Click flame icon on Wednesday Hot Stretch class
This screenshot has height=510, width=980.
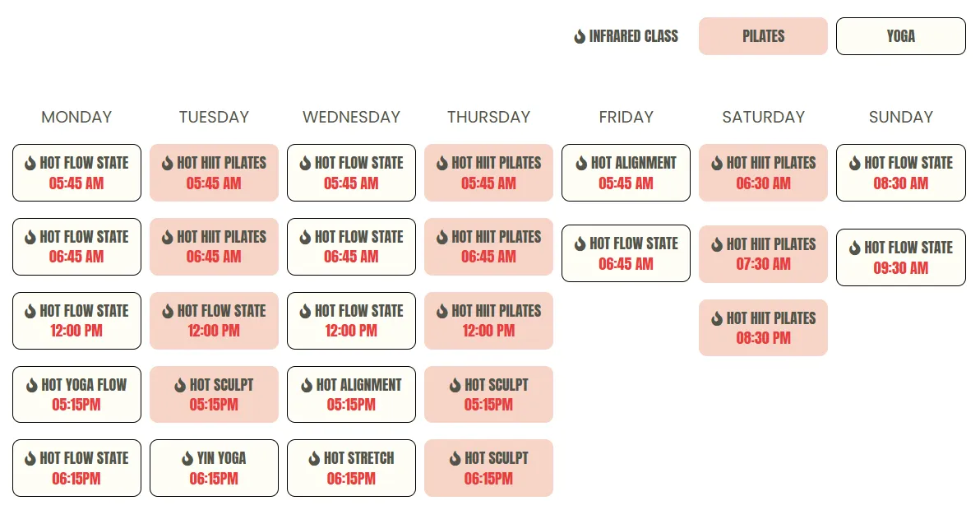pos(314,459)
